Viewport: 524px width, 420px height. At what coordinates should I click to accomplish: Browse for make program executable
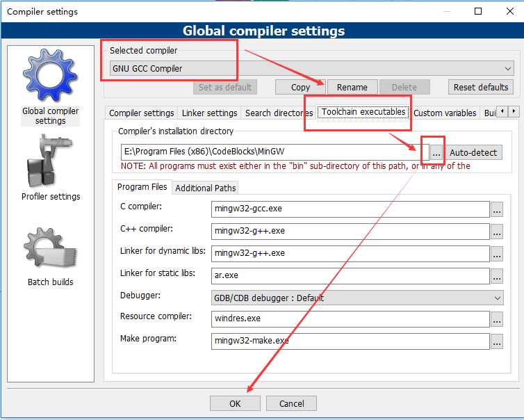pyautogui.click(x=497, y=341)
